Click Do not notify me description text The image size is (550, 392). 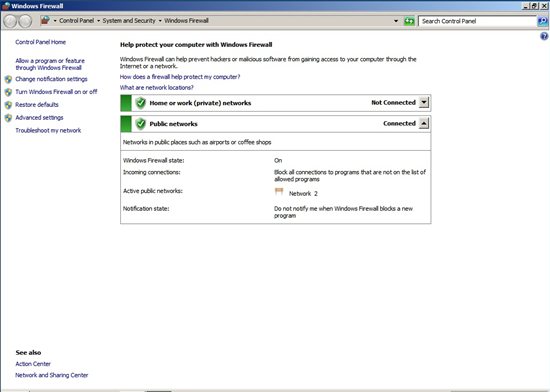(343, 212)
